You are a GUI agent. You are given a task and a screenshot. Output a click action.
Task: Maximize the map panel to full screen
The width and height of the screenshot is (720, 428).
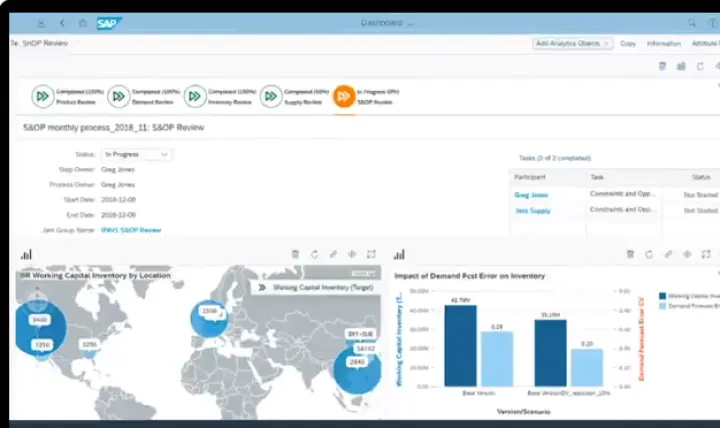point(371,254)
